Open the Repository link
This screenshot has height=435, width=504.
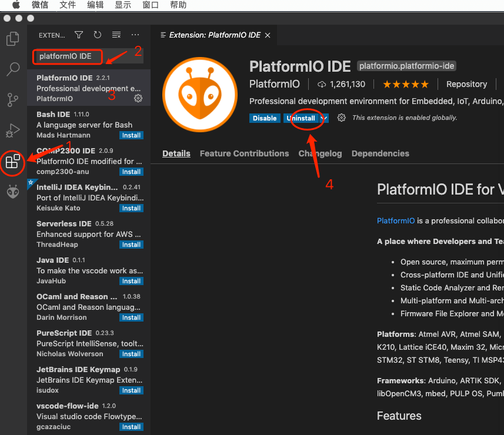point(466,84)
